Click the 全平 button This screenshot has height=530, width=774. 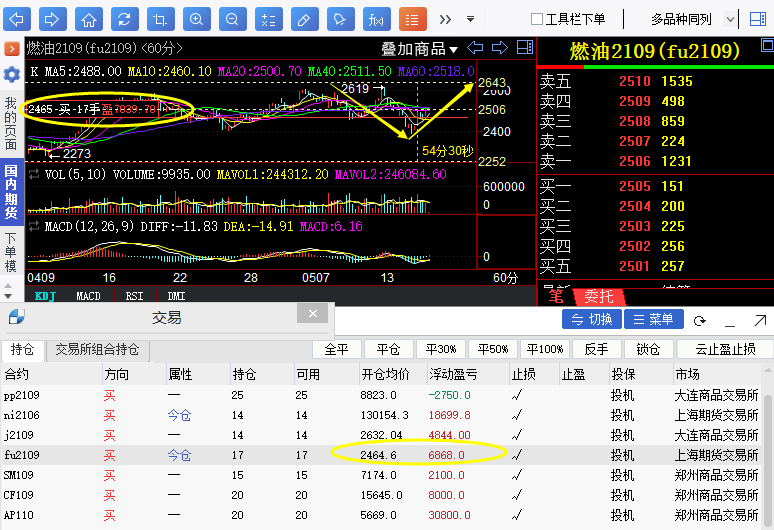pyautogui.click(x=337, y=349)
